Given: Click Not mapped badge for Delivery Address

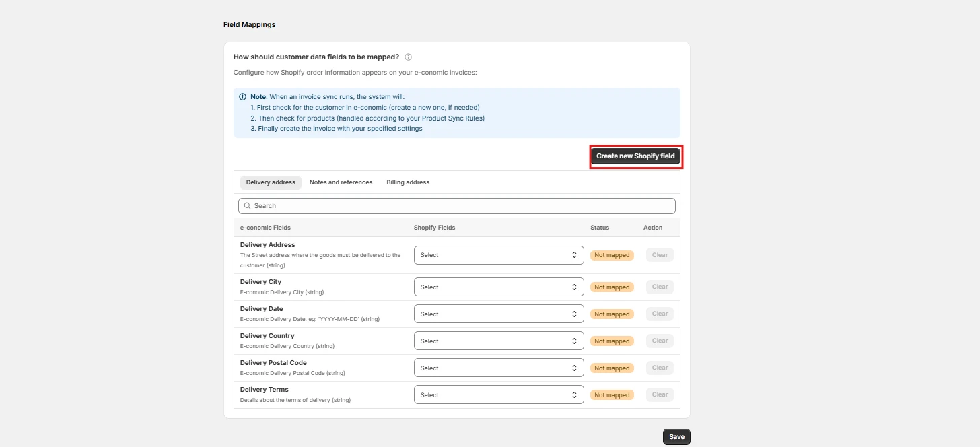Looking at the screenshot, I should (612, 255).
